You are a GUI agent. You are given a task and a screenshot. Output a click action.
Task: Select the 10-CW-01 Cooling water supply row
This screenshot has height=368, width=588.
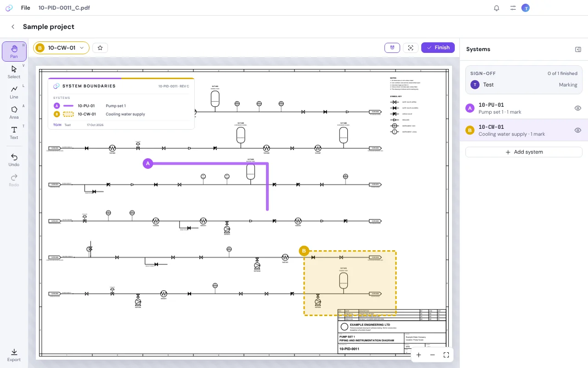coord(524,130)
